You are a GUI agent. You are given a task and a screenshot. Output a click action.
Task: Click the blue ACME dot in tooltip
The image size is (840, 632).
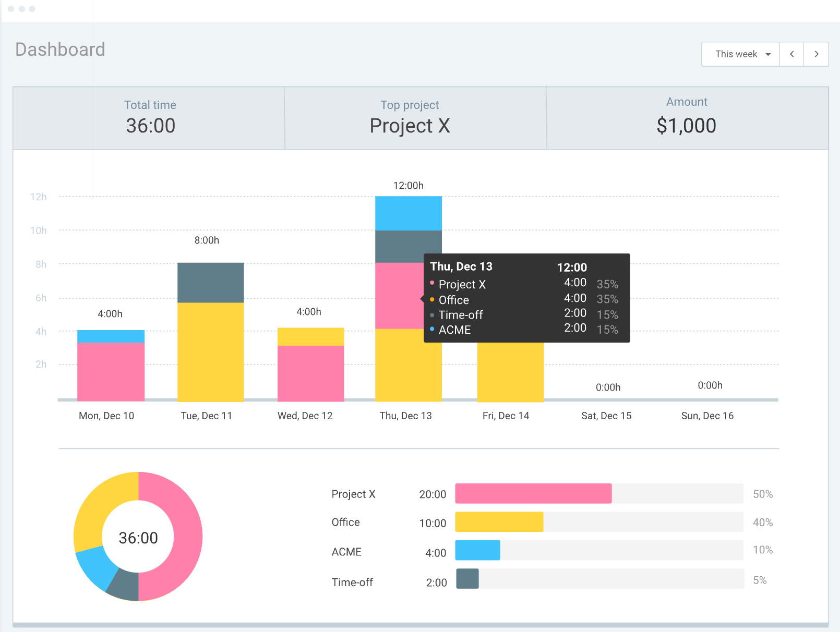coord(431,329)
